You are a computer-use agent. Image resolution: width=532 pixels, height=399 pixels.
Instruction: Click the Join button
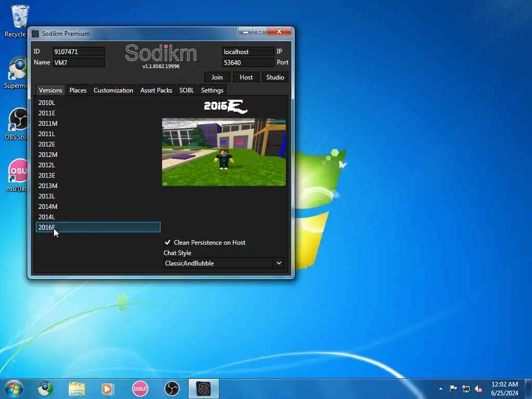point(217,77)
